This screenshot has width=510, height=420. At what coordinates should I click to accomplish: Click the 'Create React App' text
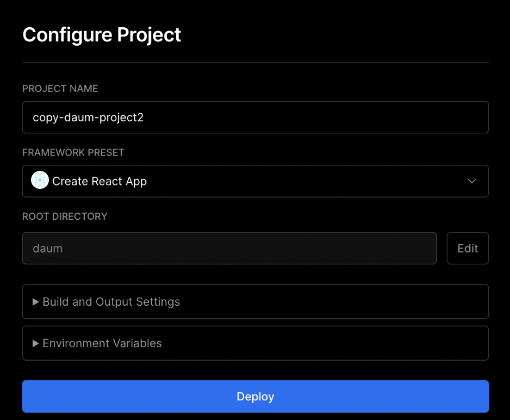point(99,181)
